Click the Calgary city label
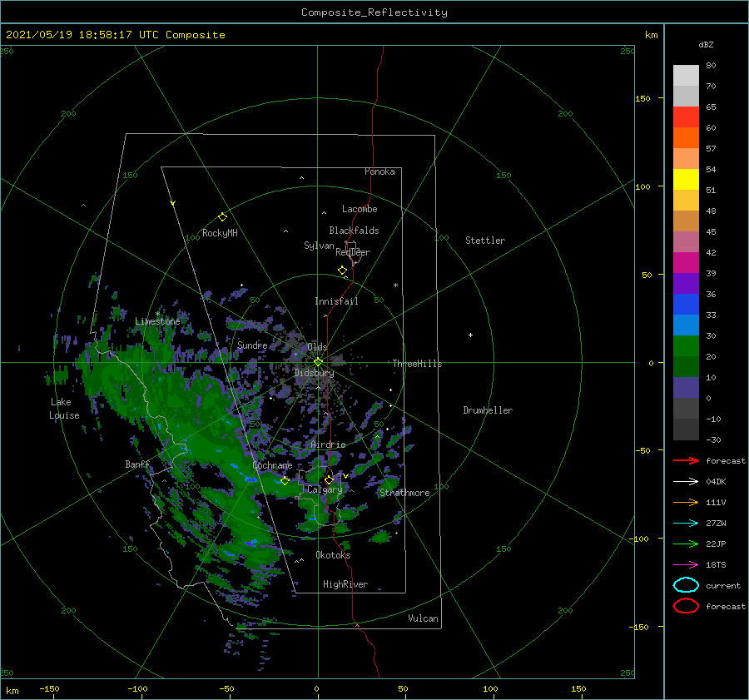Screen dimensions: 749x700 (325, 489)
